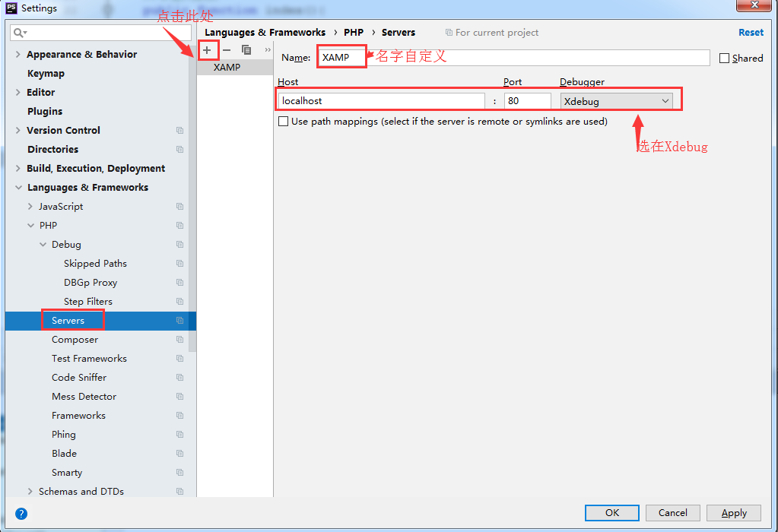Click project-level icon next to Smarty
This screenshot has height=532, width=778.
pos(179,473)
